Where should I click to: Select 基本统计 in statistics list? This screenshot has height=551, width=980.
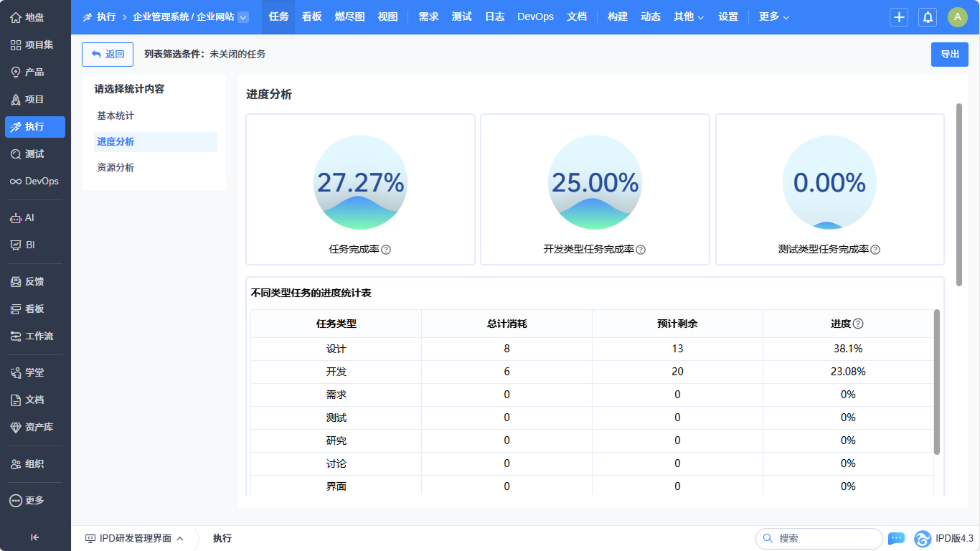pos(116,116)
